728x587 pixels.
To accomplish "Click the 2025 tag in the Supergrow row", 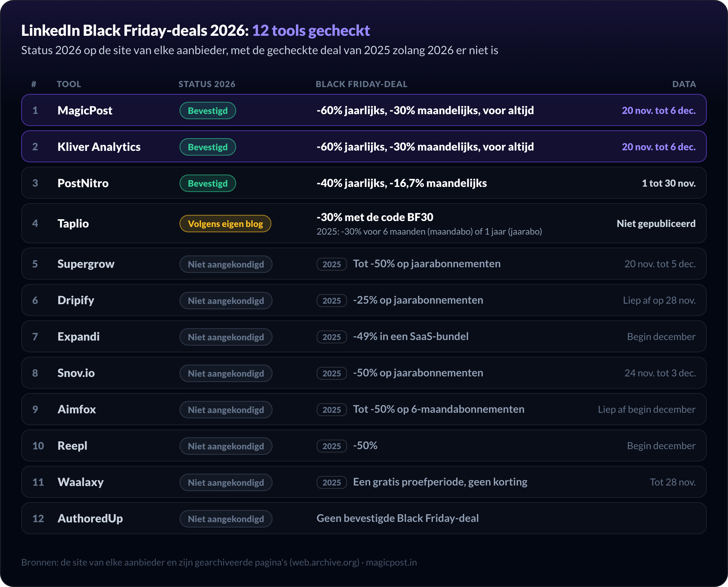I will [x=332, y=264].
